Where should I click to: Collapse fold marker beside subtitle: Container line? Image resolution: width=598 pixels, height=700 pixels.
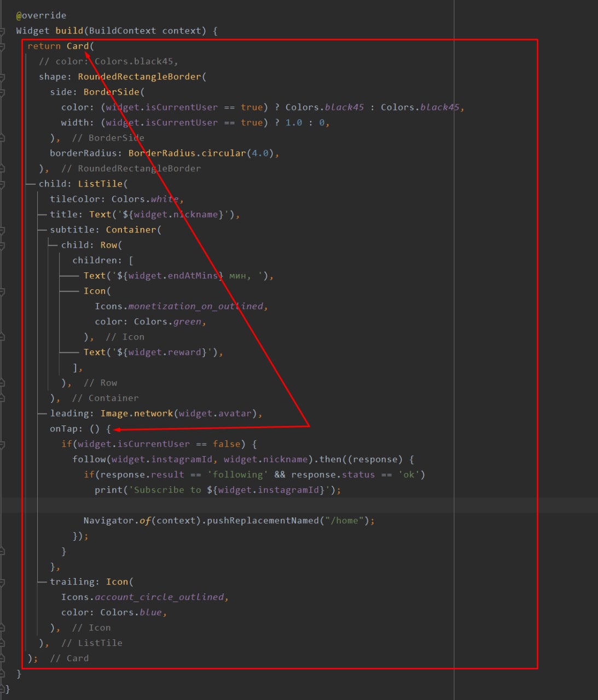2,230
